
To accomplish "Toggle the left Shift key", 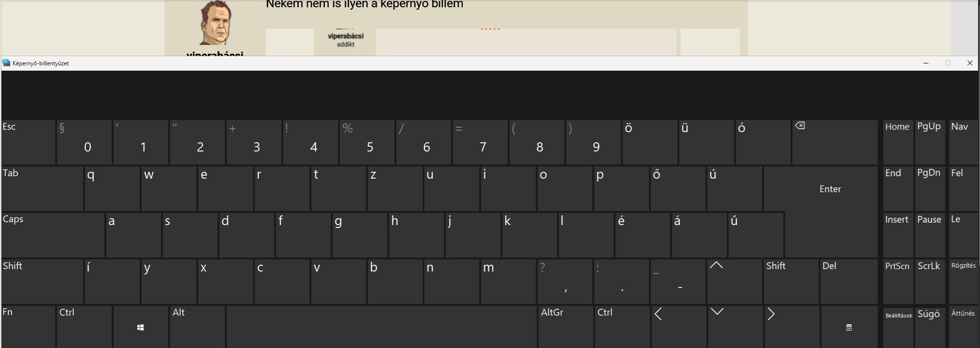I will tap(42, 282).
